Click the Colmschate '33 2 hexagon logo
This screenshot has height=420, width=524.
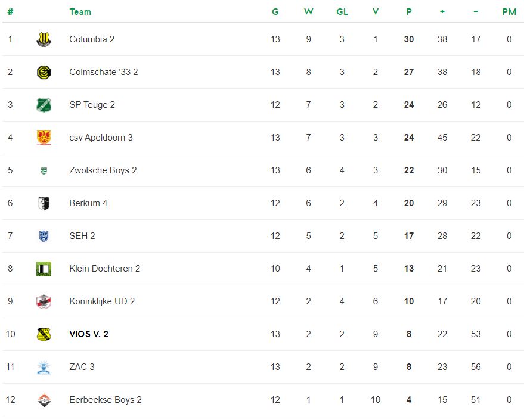44,72
